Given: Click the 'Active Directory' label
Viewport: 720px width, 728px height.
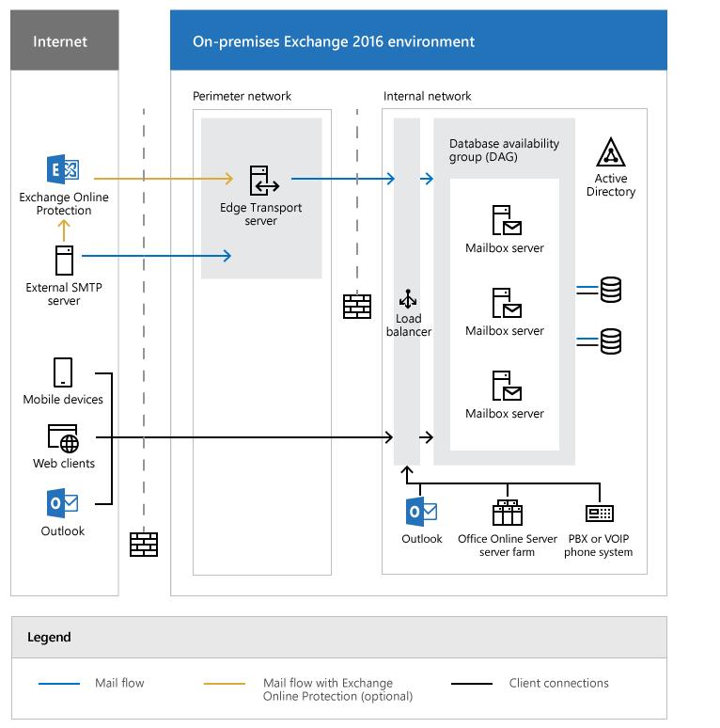Looking at the screenshot, I should pyautogui.click(x=611, y=184).
